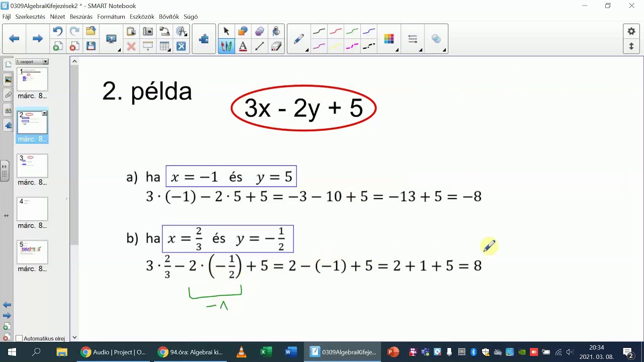Click the red delete X icon
This screenshot has height=362, width=644.
[x=131, y=46]
